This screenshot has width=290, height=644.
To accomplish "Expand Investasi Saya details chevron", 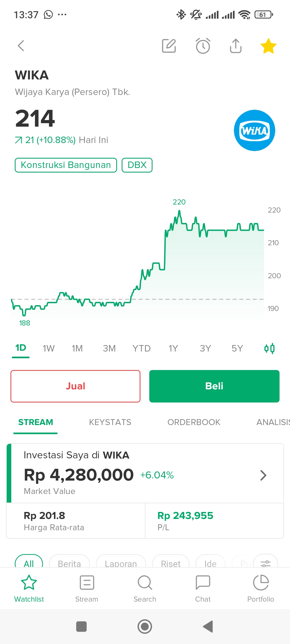I will 263,475.
